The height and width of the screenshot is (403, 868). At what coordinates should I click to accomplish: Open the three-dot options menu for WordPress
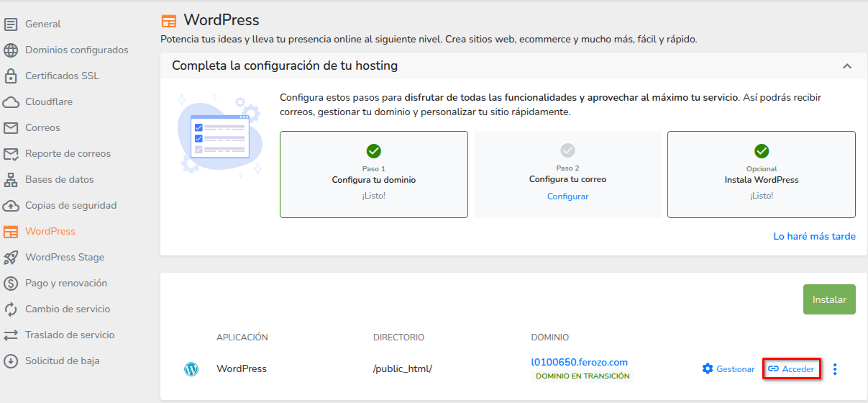[x=835, y=369]
